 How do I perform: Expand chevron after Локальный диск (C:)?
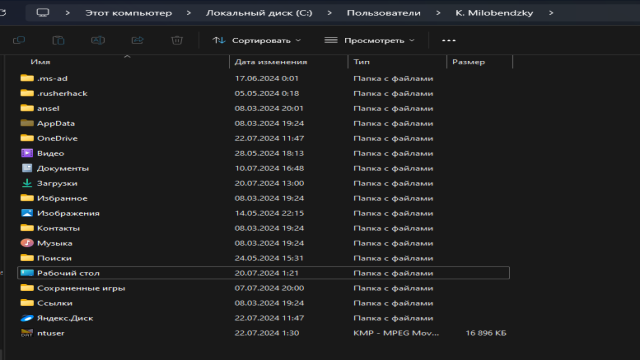pyautogui.click(x=329, y=13)
